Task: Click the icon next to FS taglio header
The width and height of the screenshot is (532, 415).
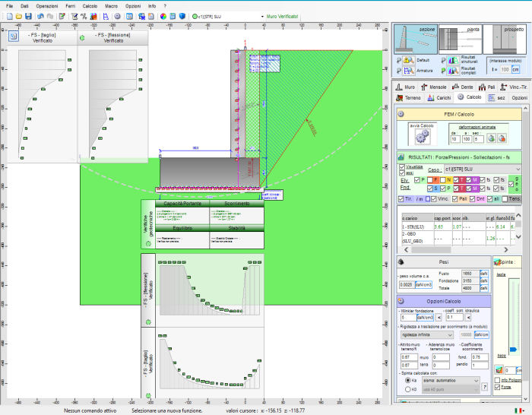Action: [13, 36]
